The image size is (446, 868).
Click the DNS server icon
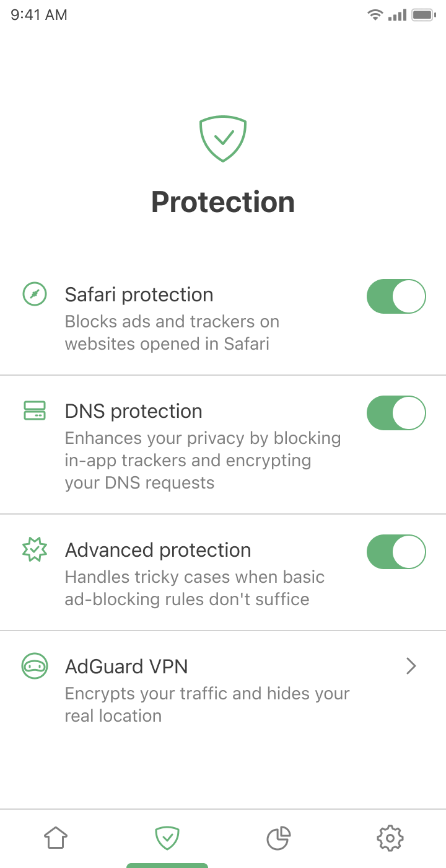tap(35, 410)
